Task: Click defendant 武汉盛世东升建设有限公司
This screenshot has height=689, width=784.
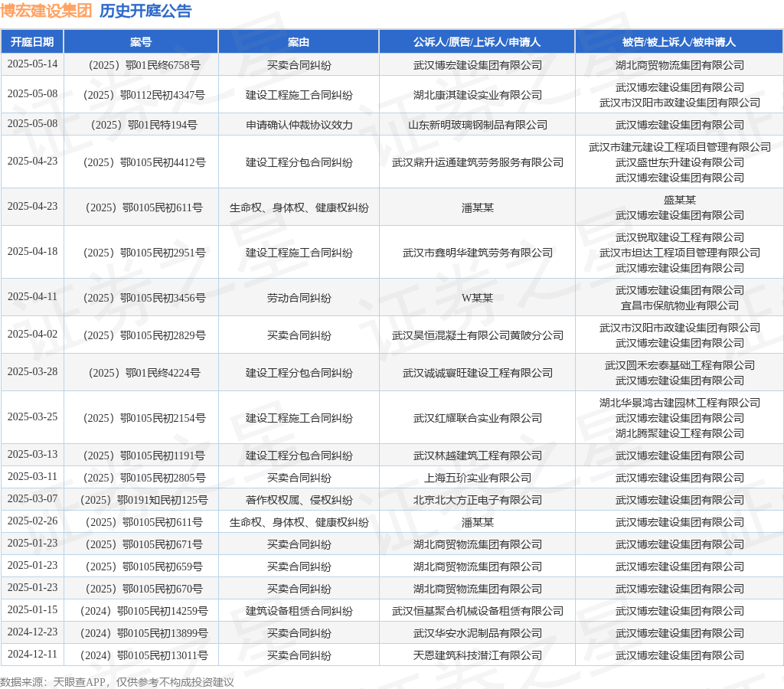Action: [680, 162]
